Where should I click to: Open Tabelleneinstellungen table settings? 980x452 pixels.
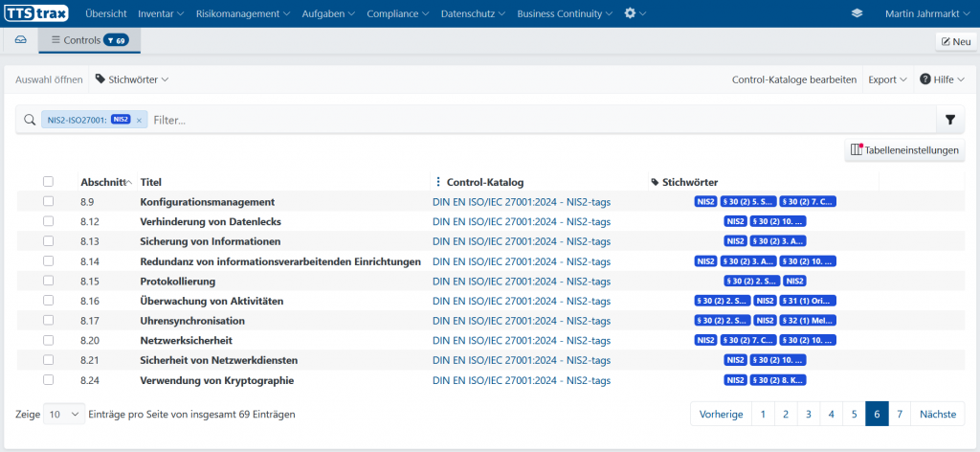point(904,150)
